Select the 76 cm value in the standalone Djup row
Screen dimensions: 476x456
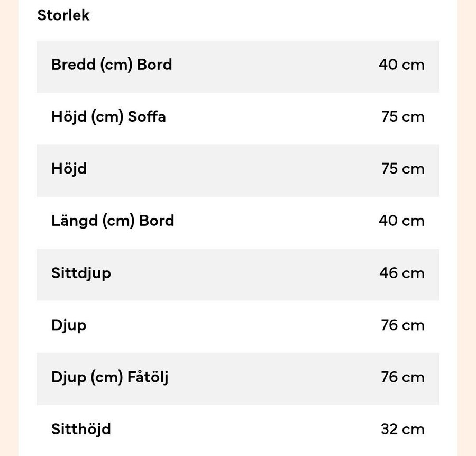click(402, 325)
